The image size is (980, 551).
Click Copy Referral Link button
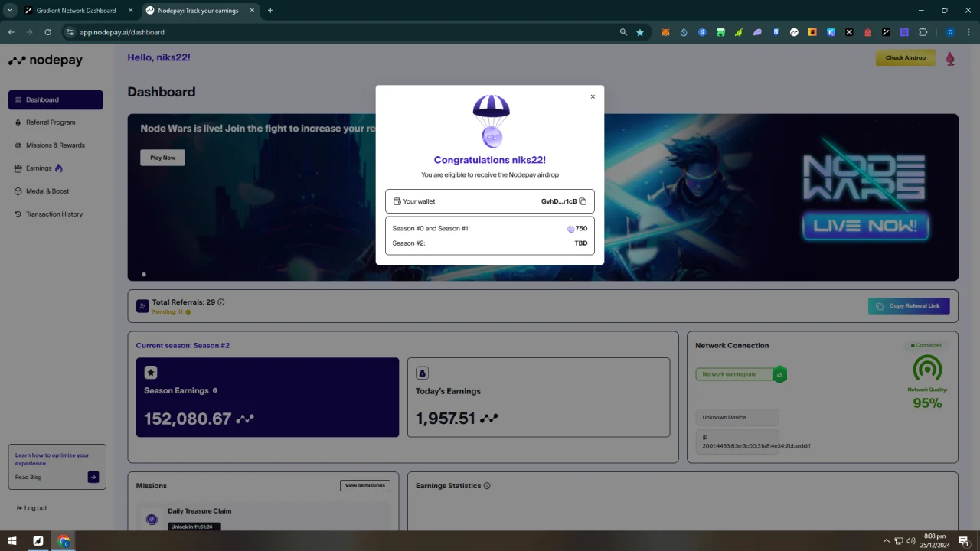tap(909, 306)
